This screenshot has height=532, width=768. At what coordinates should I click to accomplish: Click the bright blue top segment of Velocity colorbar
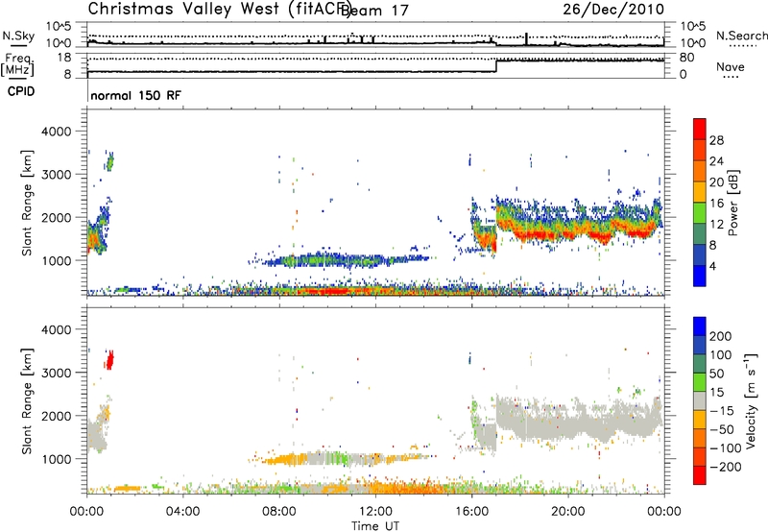tap(700, 326)
